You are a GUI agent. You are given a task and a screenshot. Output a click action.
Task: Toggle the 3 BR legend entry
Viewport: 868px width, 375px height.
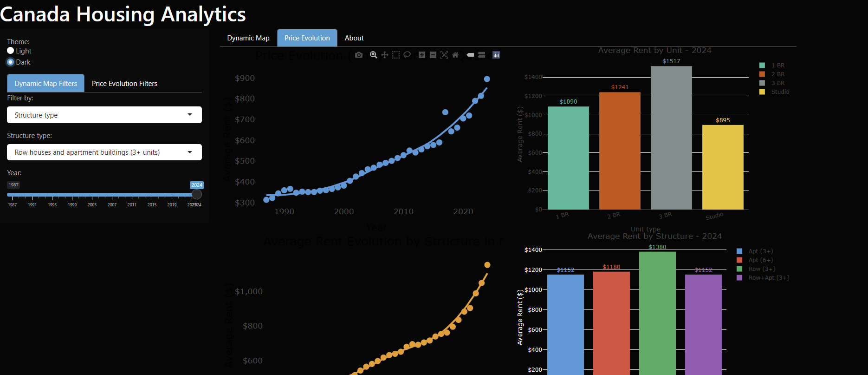tap(777, 83)
